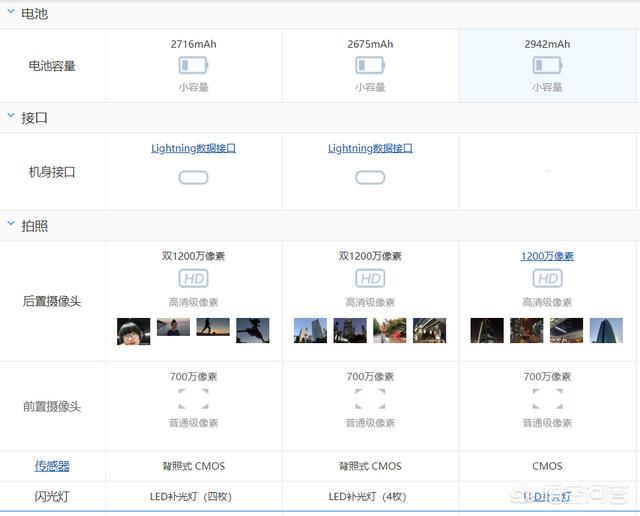Click front camera focus icon in first column
Image resolution: width=640 pixels, height=516 pixels.
click(193, 399)
